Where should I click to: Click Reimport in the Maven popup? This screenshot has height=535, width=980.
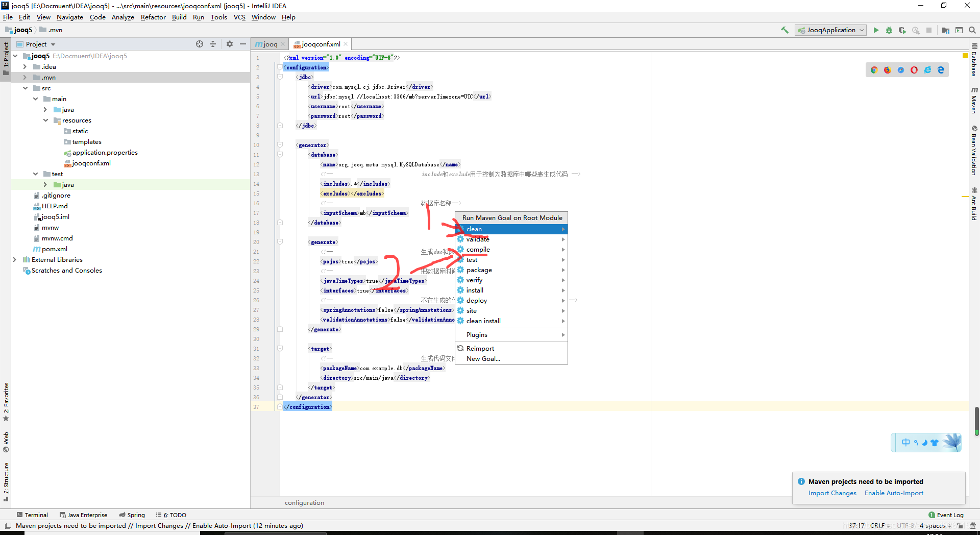pyautogui.click(x=511, y=349)
